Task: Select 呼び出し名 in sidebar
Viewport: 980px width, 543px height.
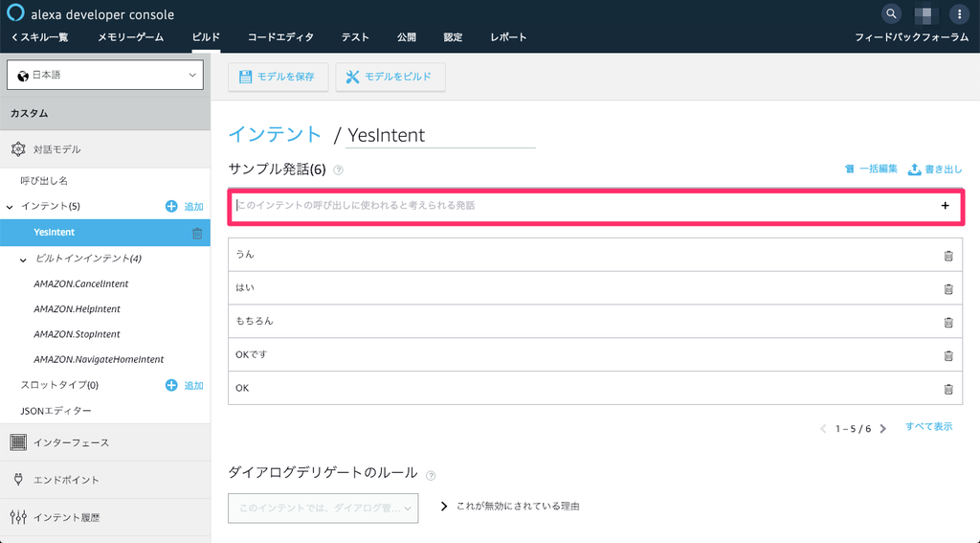Action: [44, 181]
